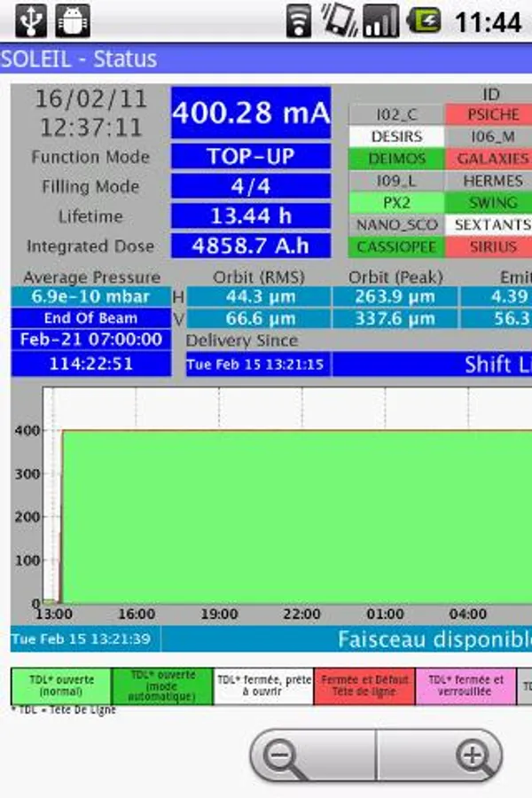Click the 56.3 emittance value
Viewport: 532px width, 798px height.
[x=497, y=318]
